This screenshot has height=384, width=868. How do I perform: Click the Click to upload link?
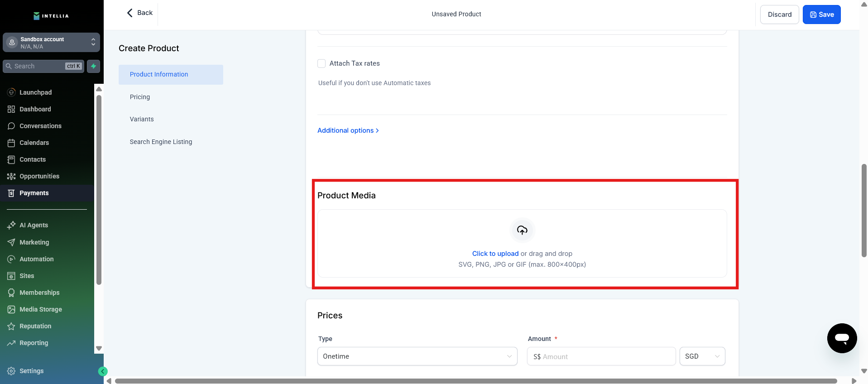(x=495, y=254)
